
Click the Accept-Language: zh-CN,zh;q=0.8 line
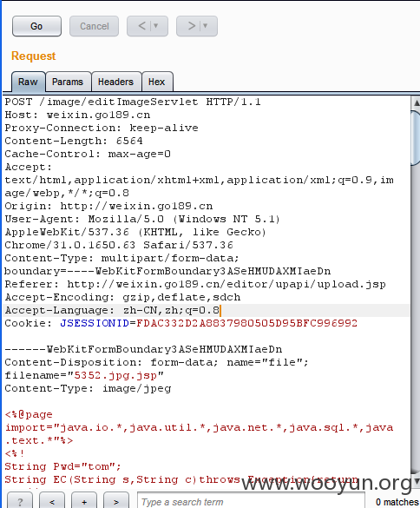coord(112,310)
